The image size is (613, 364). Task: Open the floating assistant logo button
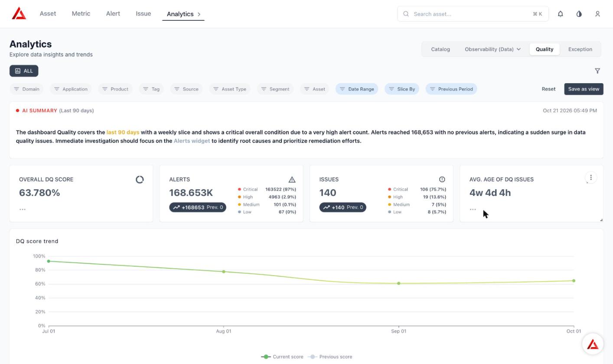593,344
